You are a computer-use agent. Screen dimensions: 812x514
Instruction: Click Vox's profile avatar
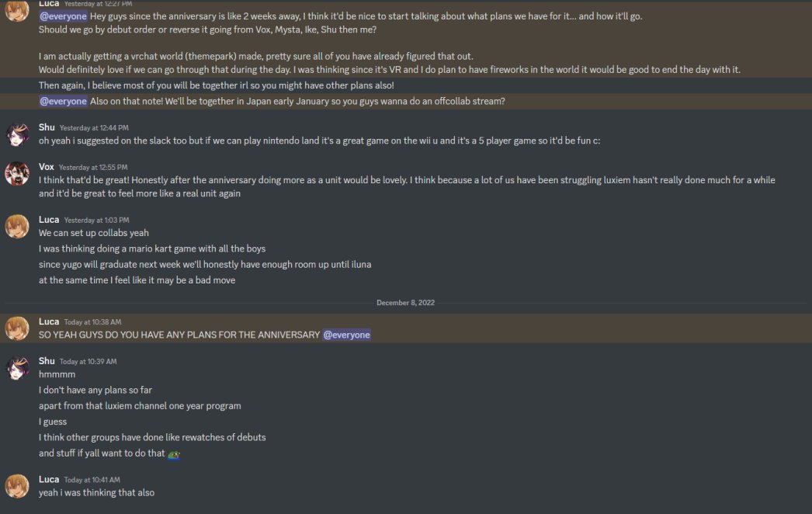coord(16,174)
